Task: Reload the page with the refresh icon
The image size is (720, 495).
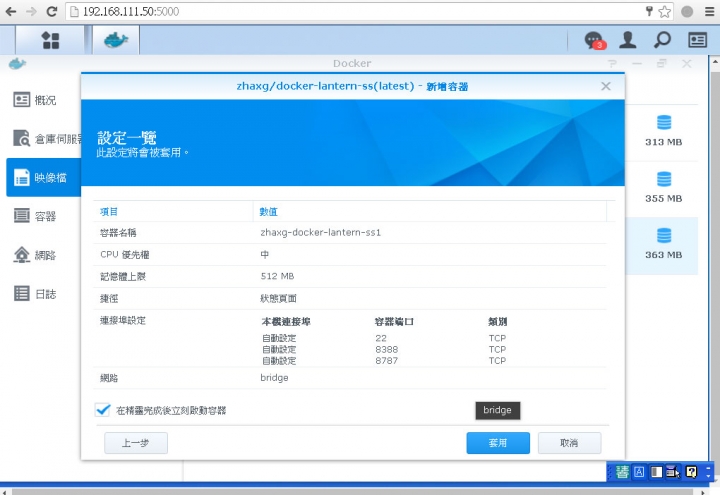Action: (52, 11)
